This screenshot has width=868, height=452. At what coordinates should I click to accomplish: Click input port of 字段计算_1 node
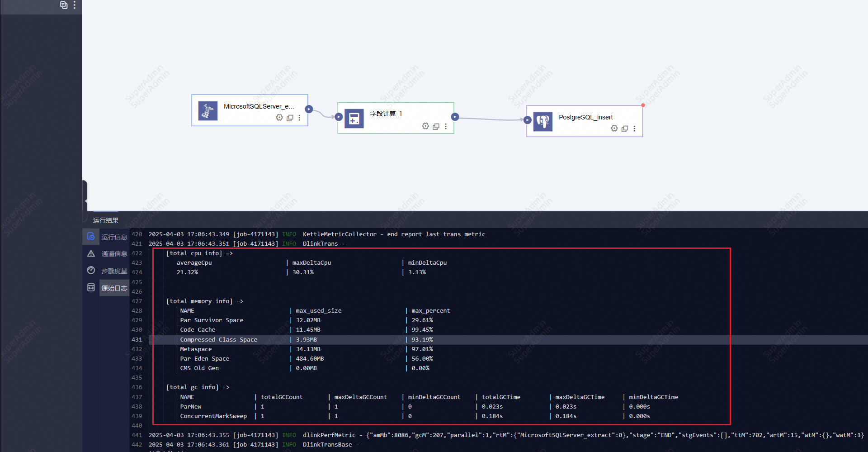339,117
